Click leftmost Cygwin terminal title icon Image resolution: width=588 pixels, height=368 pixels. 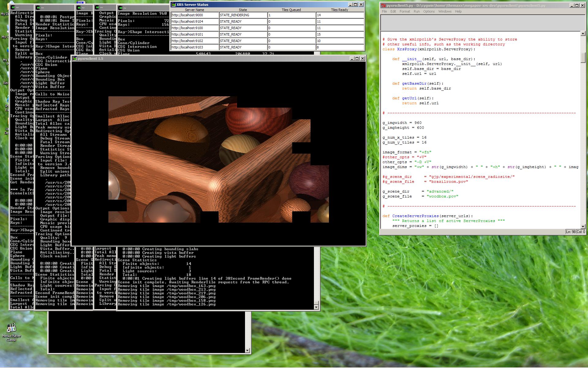tap(13, 7)
